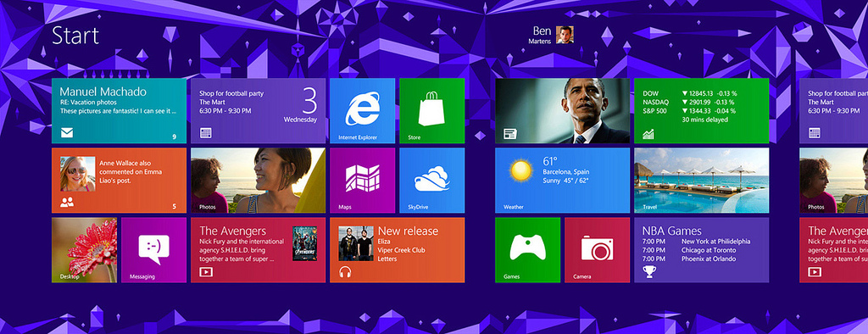
Task: Click 'The Avengers' title on the full movie tile
Action: coord(233,231)
